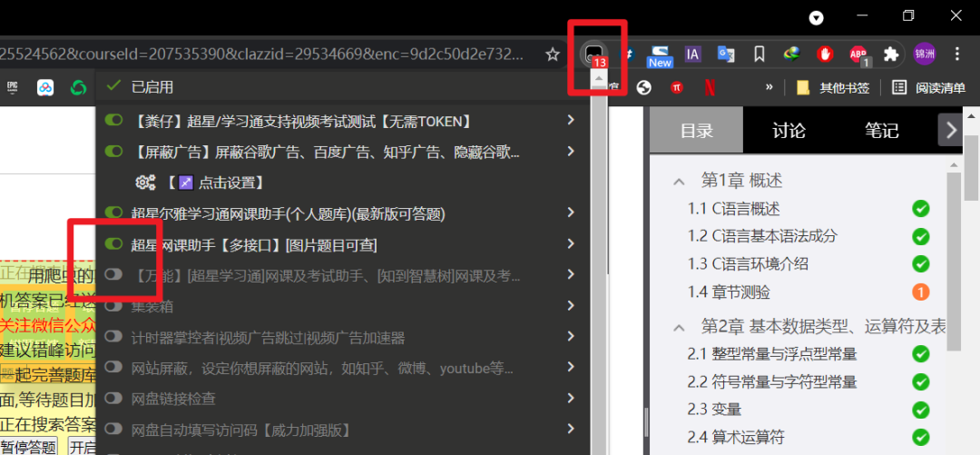Open lesson 1.2 C语言基本语法成分
980x455 pixels.
point(762,236)
